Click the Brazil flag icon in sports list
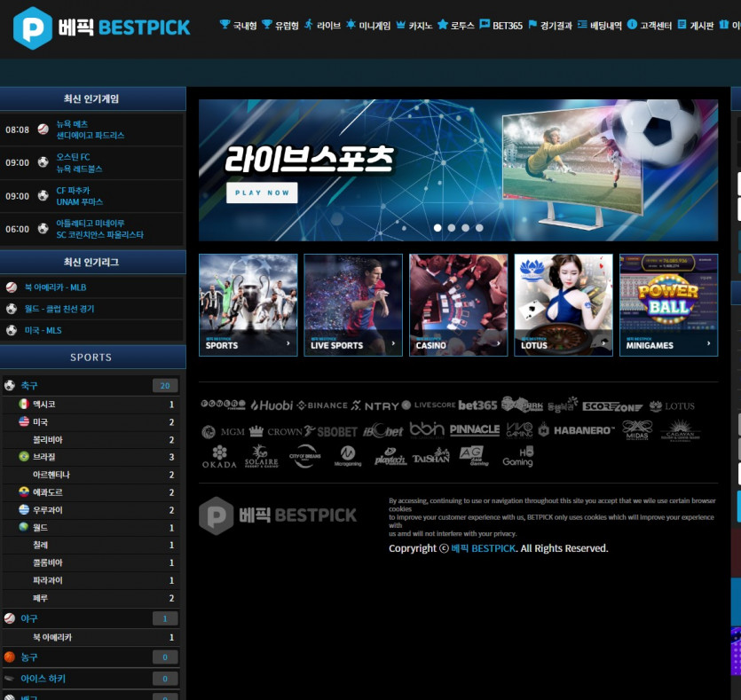 tap(24, 457)
